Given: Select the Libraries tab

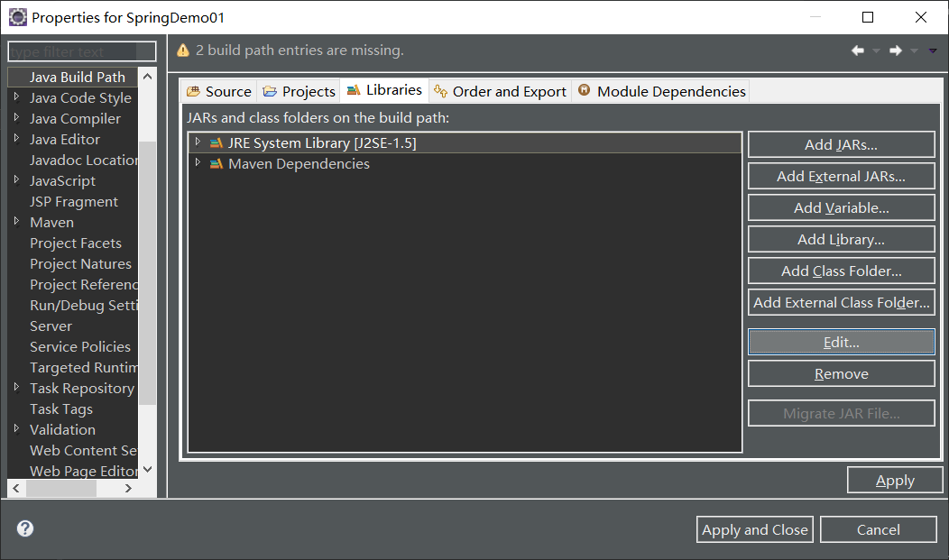Looking at the screenshot, I should (x=384, y=90).
